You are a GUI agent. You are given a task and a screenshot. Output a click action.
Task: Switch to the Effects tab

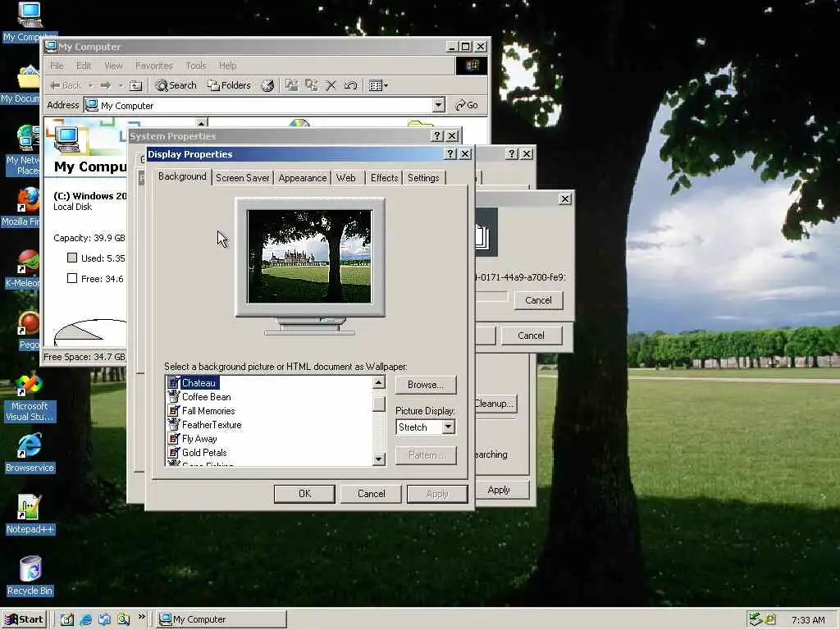[384, 178]
